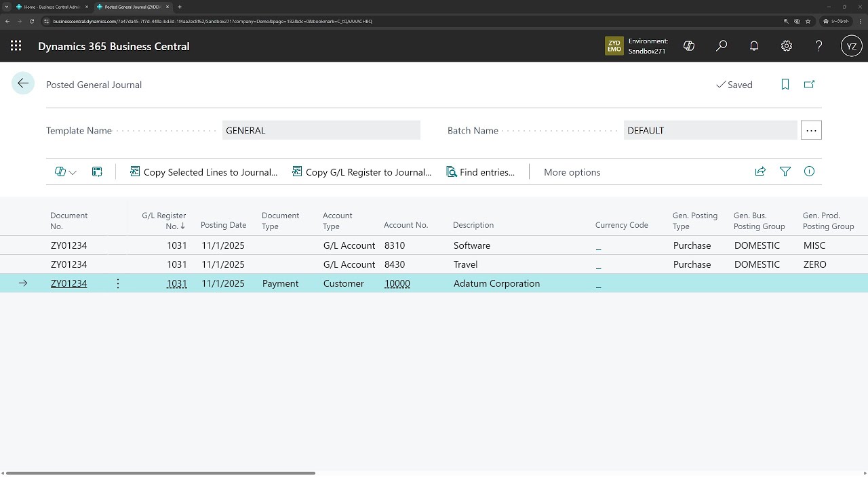
Task: Click account number 8430 cell
Action: [394, 264]
